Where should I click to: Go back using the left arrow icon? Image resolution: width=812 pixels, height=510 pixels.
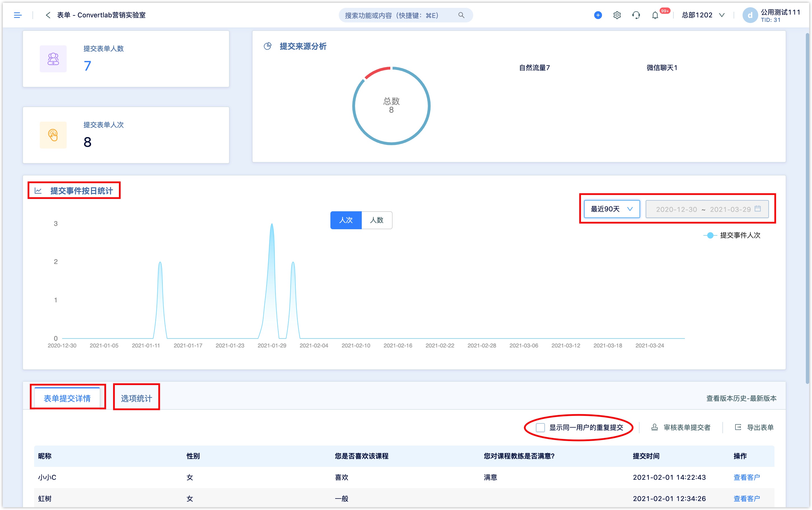pyautogui.click(x=48, y=15)
